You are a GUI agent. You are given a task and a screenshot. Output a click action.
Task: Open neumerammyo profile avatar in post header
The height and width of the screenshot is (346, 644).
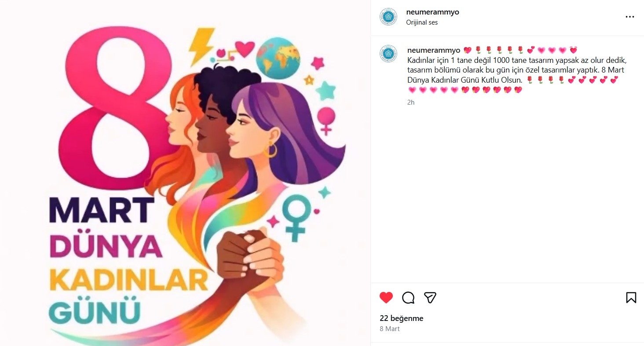(x=388, y=17)
